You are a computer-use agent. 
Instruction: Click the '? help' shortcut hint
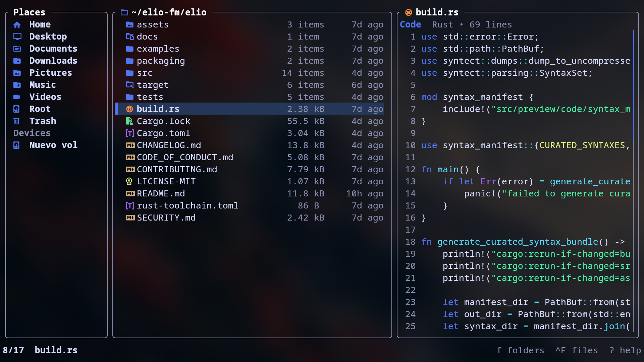pyautogui.click(x=625, y=351)
